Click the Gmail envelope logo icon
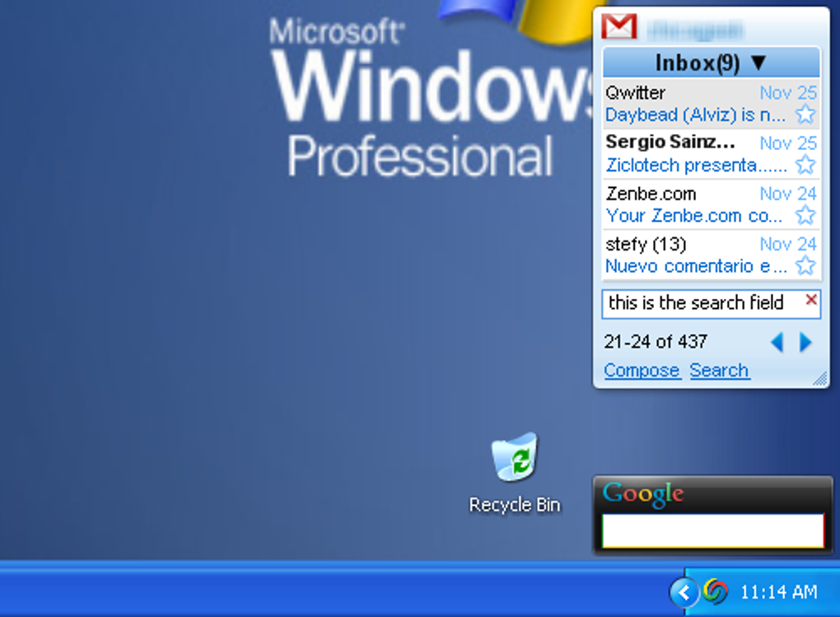Viewport: 840px width, 617px height. pyautogui.click(x=618, y=26)
